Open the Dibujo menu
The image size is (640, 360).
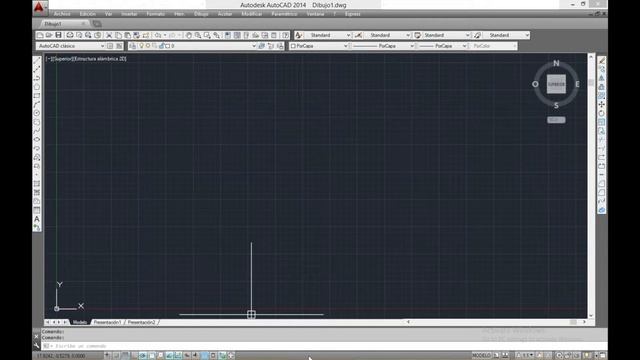(201, 14)
